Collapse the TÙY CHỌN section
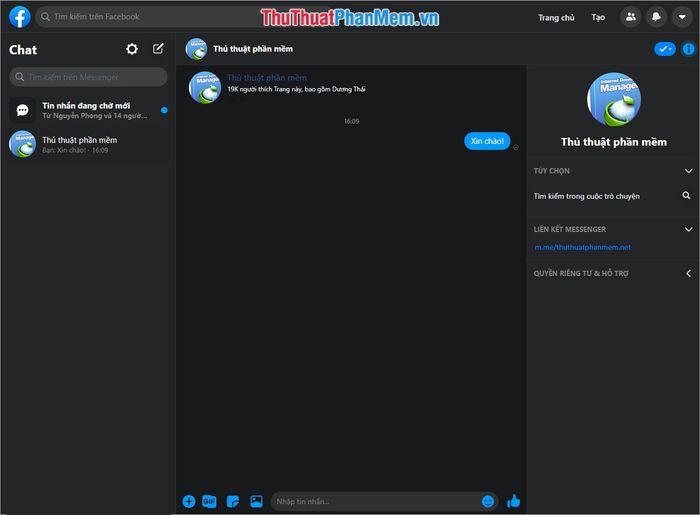Image resolution: width=700 pixels, height=515 pixels. click(x=687, y=171)
